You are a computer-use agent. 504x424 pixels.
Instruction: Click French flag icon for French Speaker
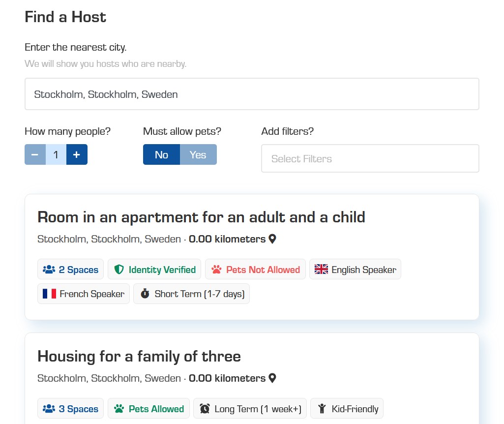point(49,294)
